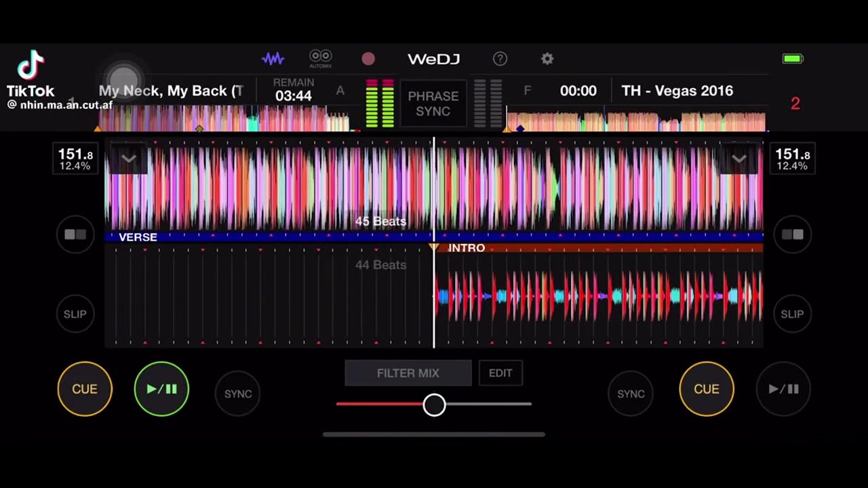Pause the left deck with play/pause

tap(161, 389)
